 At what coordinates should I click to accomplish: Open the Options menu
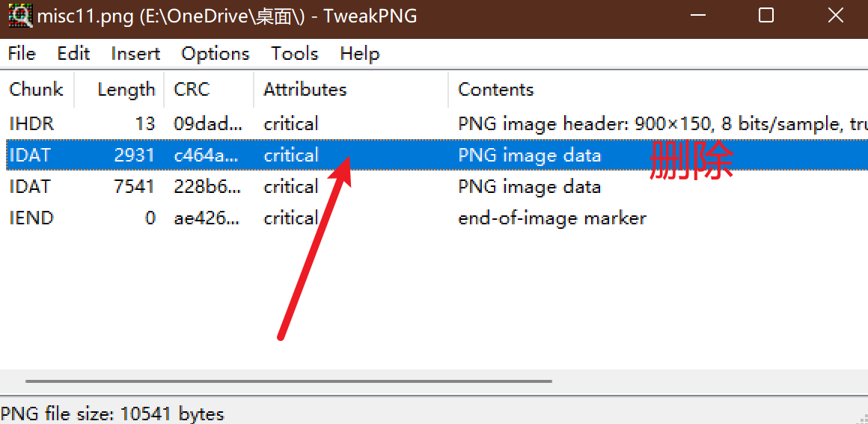[x=216, y=54]
